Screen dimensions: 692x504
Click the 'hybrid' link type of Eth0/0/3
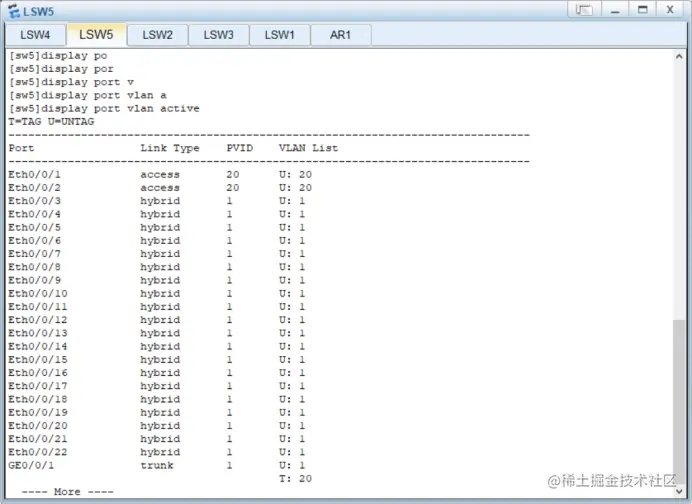(160, 201)
